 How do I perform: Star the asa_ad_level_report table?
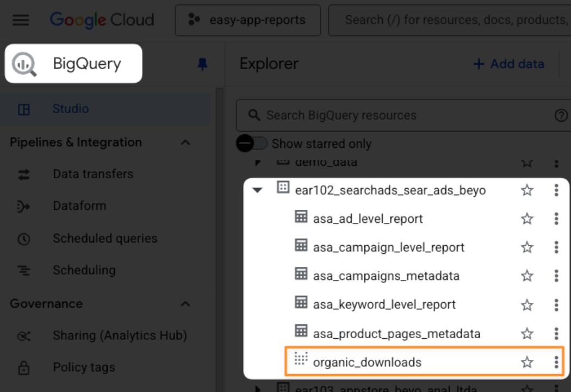(x=527, y=219)
